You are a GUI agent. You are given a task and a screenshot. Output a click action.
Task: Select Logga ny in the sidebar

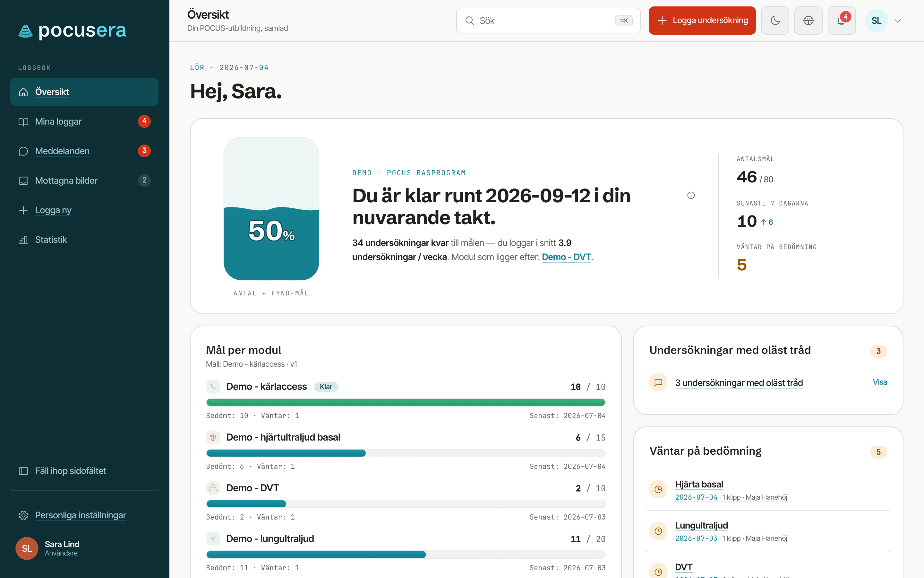pos(84,210)
